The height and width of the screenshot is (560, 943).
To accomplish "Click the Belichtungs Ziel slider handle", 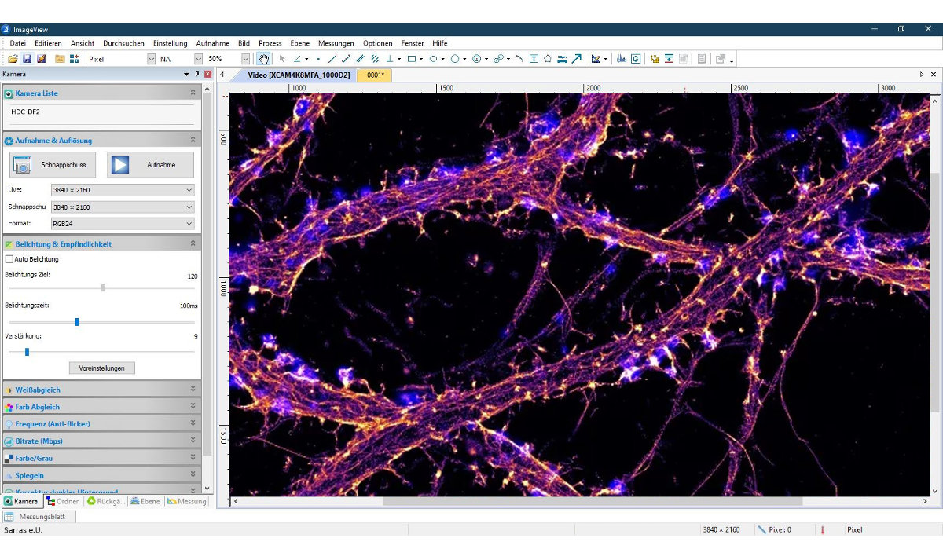I will pos(103,287).
